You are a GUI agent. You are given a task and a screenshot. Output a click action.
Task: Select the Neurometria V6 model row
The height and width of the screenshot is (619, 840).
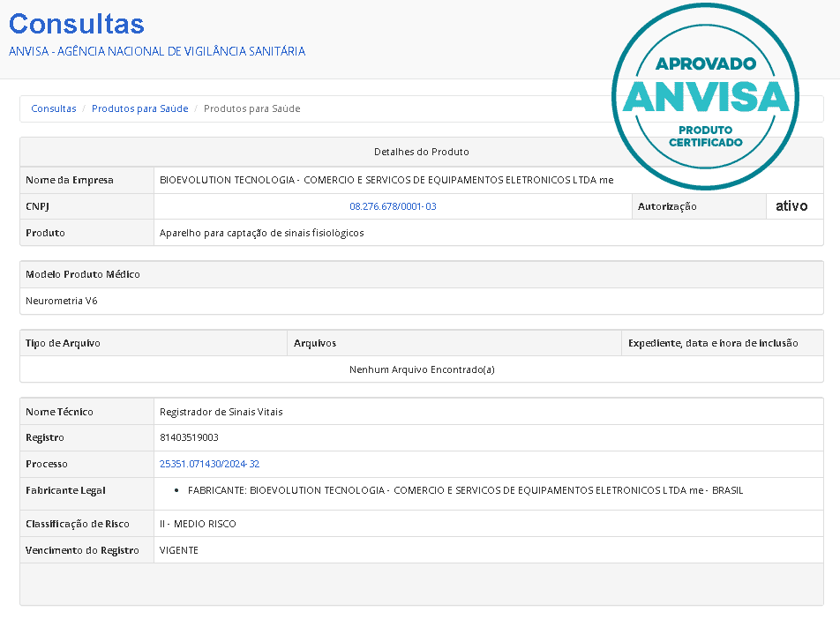pos(62,301)
